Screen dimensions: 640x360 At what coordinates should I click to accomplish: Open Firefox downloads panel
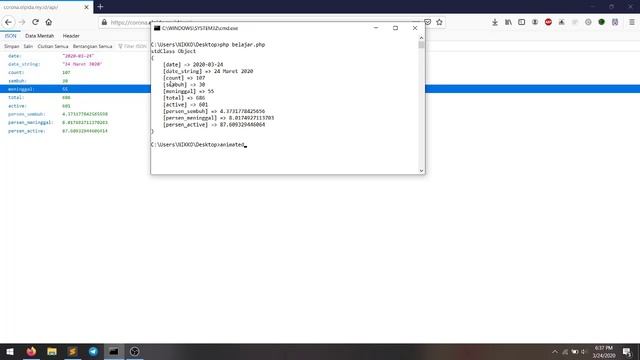(x=495, y=22)
